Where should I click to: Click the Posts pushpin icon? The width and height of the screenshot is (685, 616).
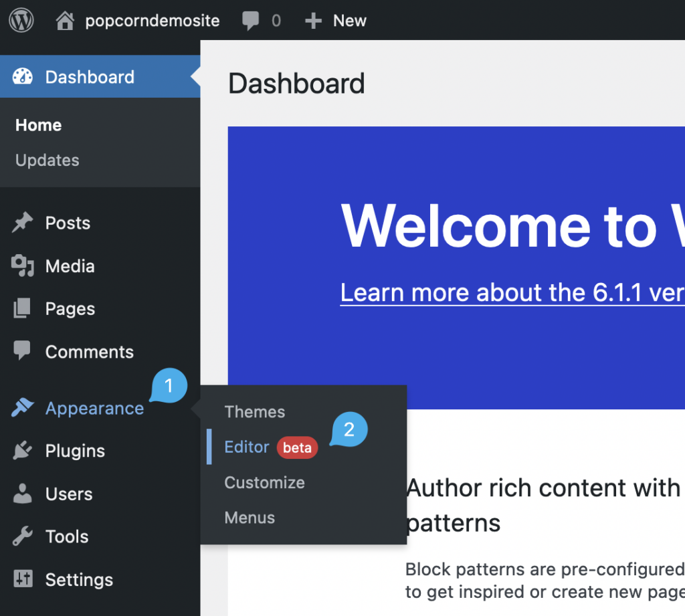click(22, 222)
